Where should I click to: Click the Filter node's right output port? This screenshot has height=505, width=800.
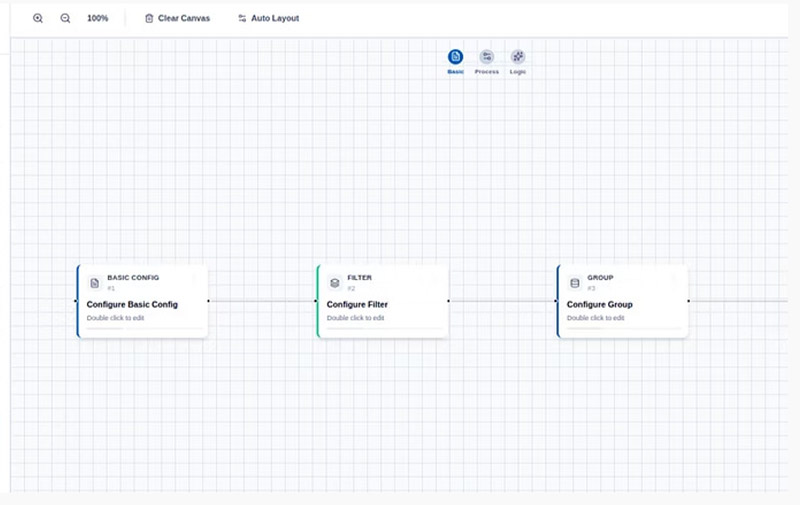(448, 300)
